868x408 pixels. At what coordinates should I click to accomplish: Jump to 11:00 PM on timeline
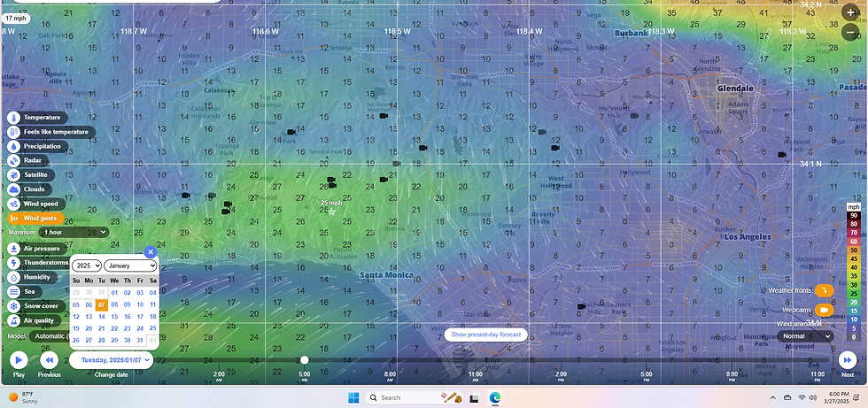pos(818,376)
